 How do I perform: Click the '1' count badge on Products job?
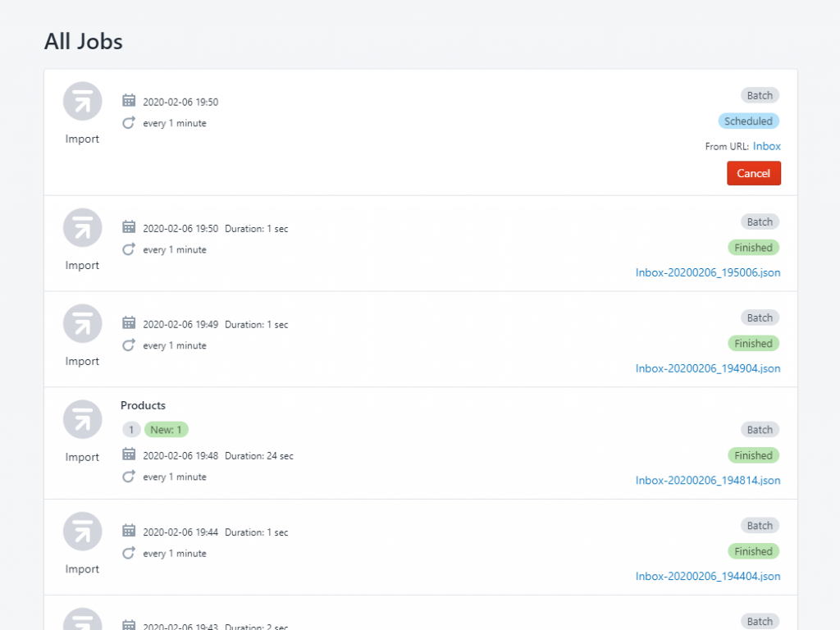click(131, 429)
